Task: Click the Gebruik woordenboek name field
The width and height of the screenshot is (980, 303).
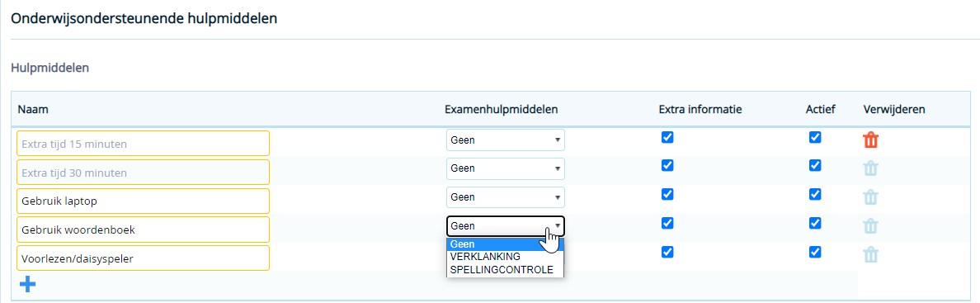Action: tap(144, 230)
